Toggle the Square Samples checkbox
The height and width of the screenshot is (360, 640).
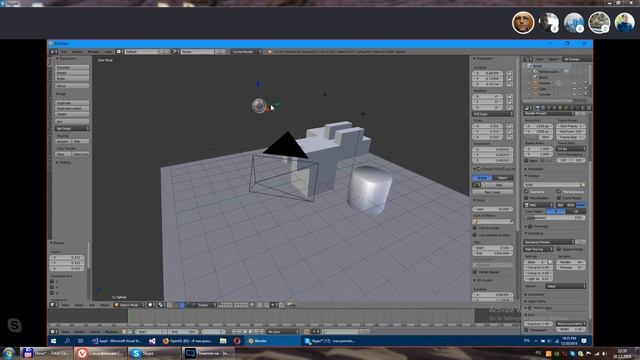click(558, 249)
